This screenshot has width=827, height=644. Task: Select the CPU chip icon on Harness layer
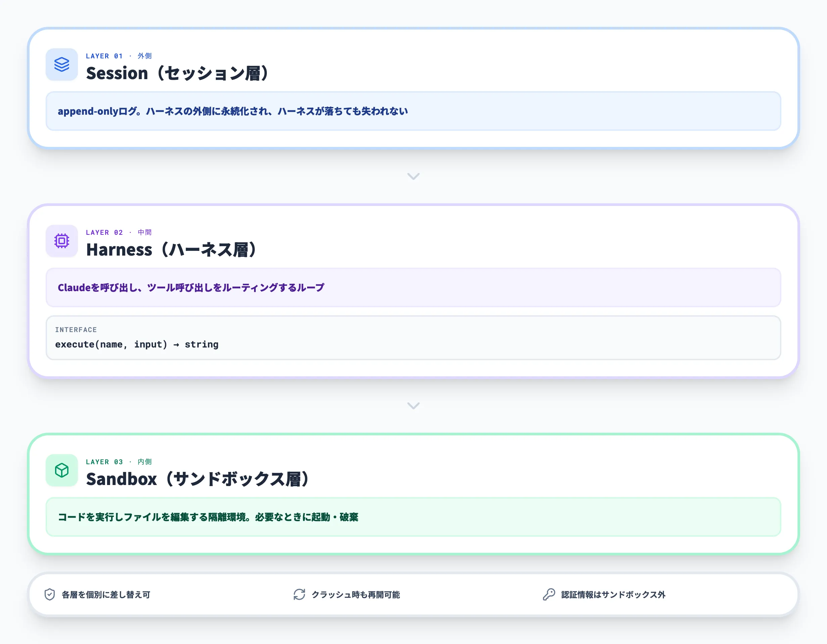61,241
